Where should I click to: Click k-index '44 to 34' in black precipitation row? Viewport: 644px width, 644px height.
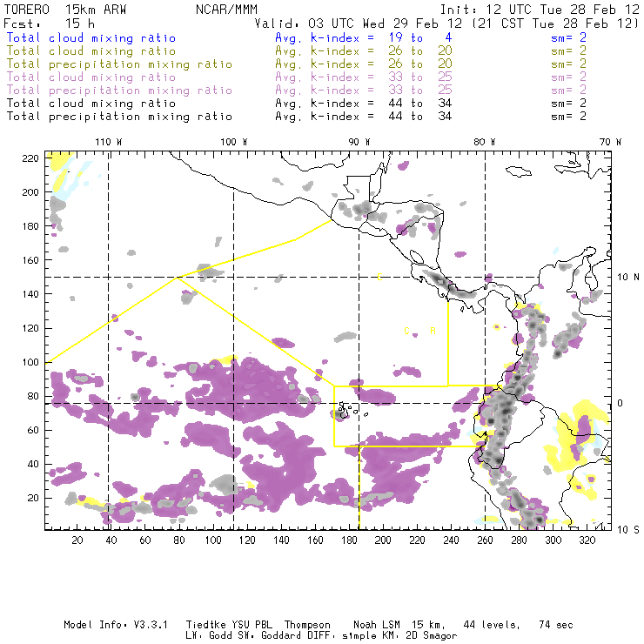(420, 117)
